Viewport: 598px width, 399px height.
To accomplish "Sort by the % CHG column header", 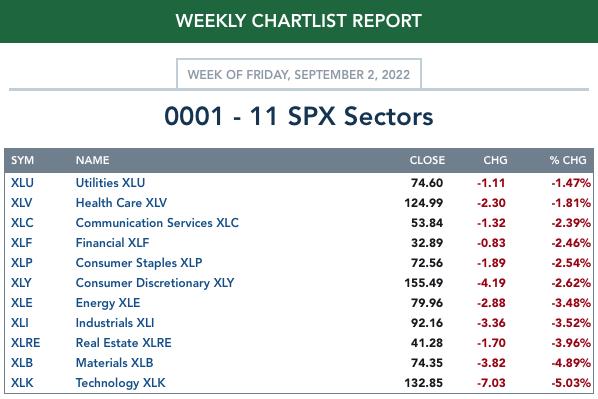I will 568,160.
